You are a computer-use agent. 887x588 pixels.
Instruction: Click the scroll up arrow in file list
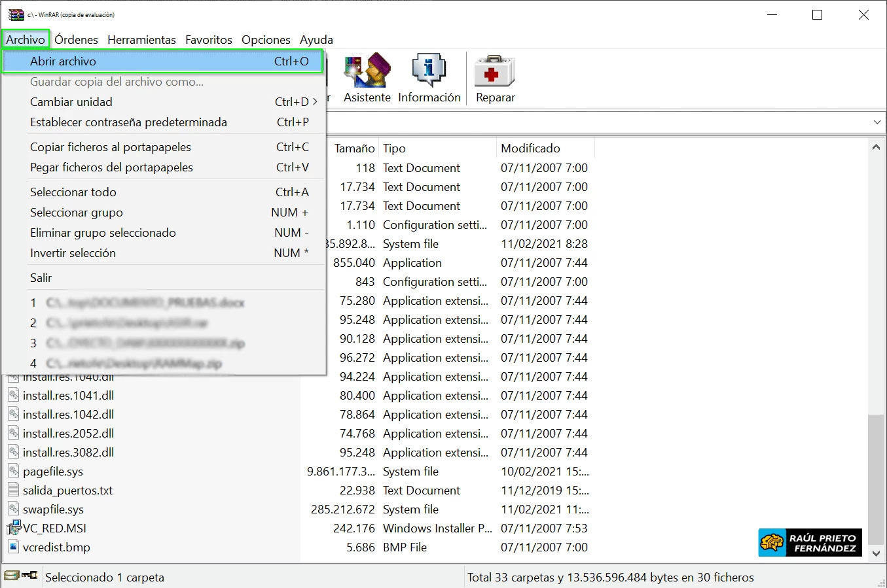pos(877,147)
